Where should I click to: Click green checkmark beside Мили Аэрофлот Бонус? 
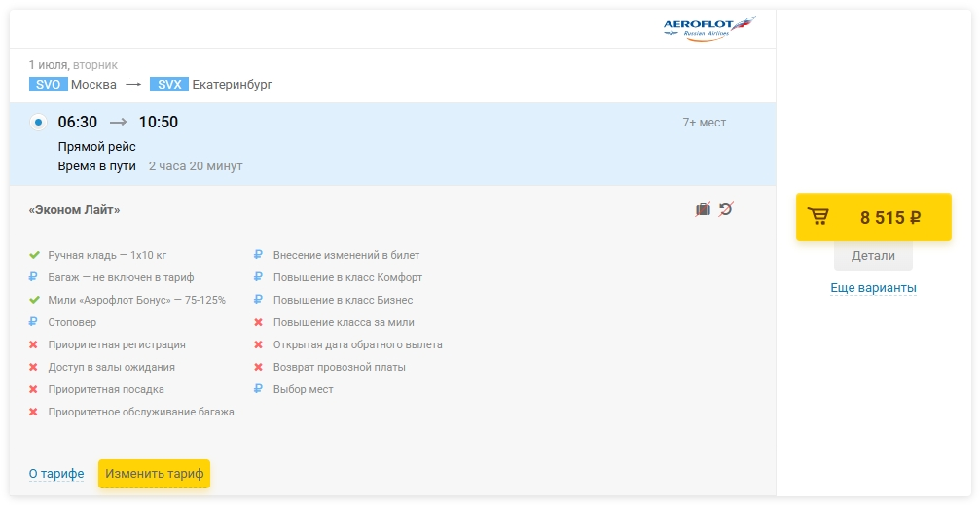(34, 300)
